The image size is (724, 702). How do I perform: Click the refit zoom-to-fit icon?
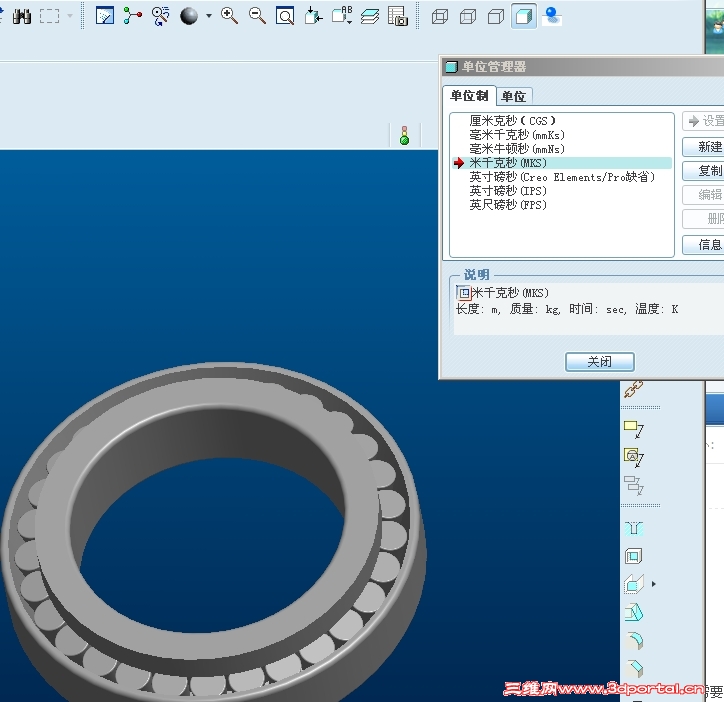285,16
